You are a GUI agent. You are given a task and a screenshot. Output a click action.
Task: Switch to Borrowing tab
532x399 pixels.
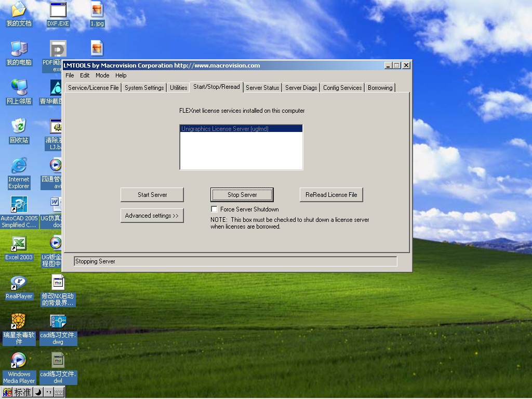pos(380,87)
